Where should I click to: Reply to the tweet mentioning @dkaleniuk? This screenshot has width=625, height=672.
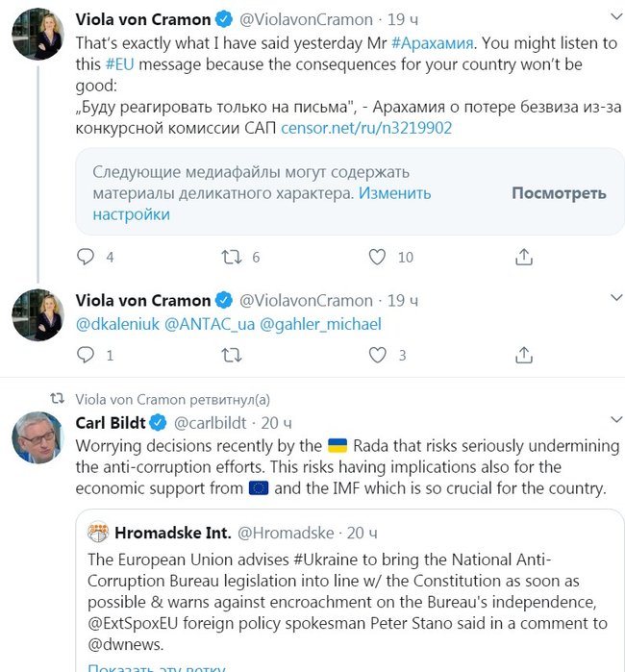pos(86,355)
